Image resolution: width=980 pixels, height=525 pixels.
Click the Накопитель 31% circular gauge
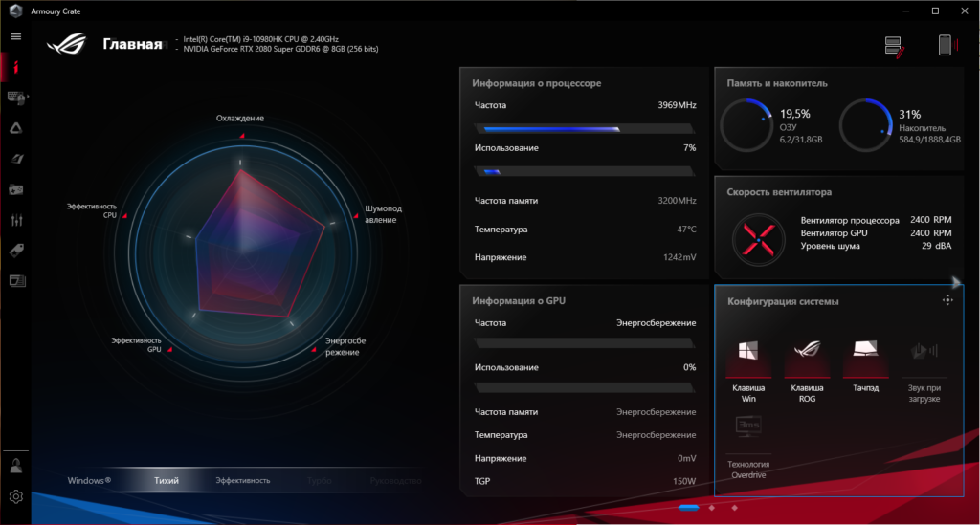point(865,125)
